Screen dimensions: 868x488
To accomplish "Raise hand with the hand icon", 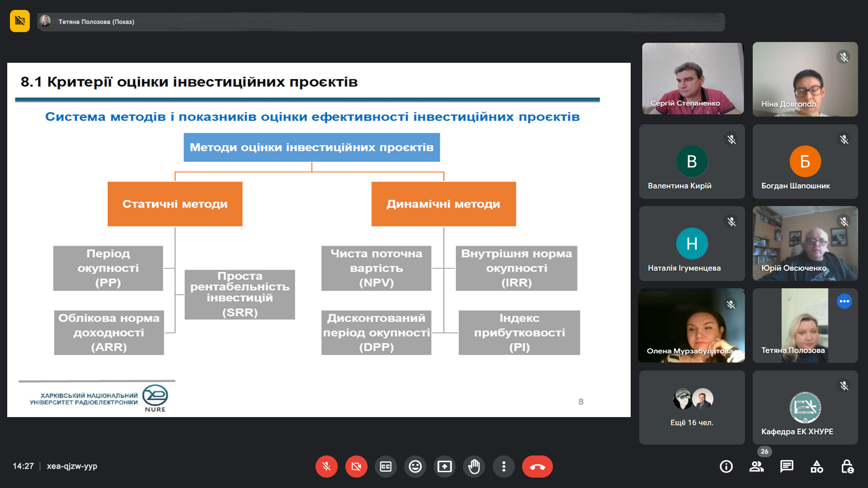I will pyautogui.click(x=474, y=466).
